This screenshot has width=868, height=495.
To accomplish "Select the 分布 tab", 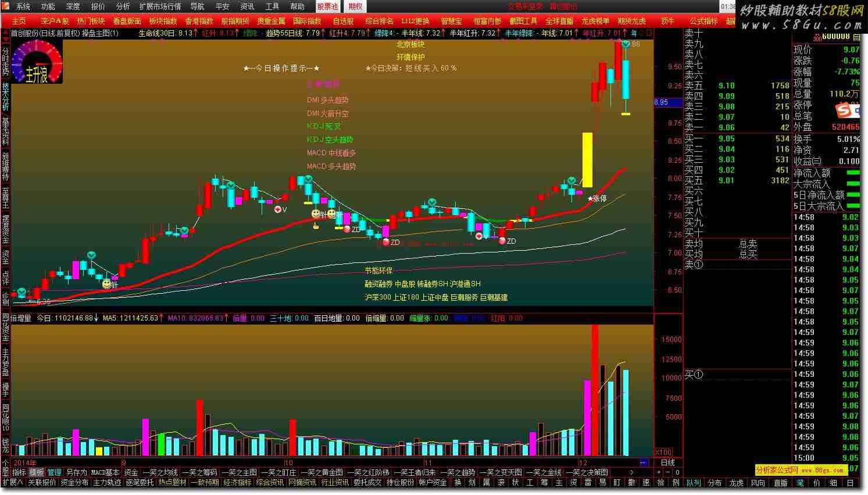I will [x=715, y=483].
